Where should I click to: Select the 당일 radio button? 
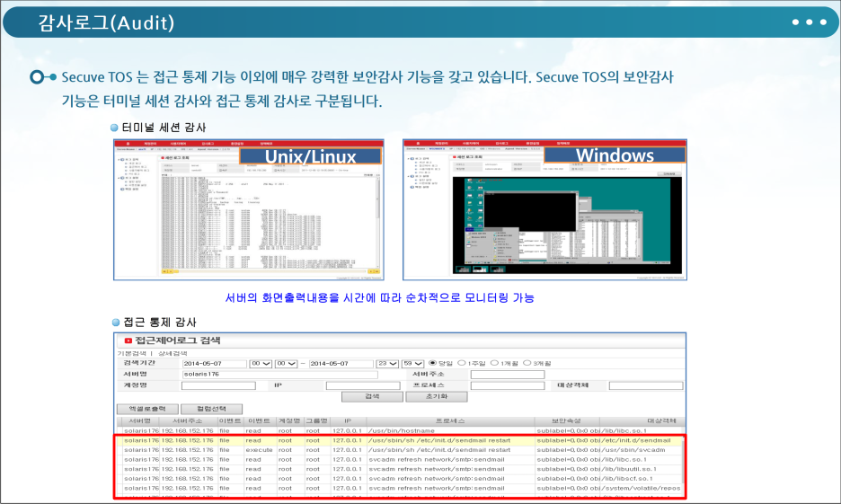pos(432,363)
